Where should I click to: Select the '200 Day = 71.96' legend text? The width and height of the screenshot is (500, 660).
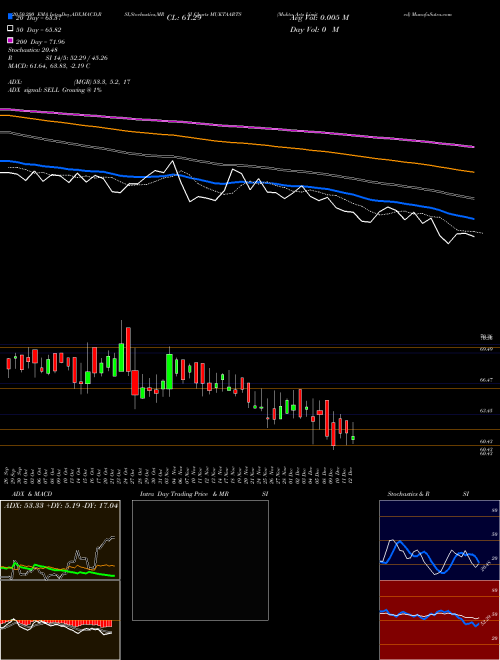(x=40, y=42)
